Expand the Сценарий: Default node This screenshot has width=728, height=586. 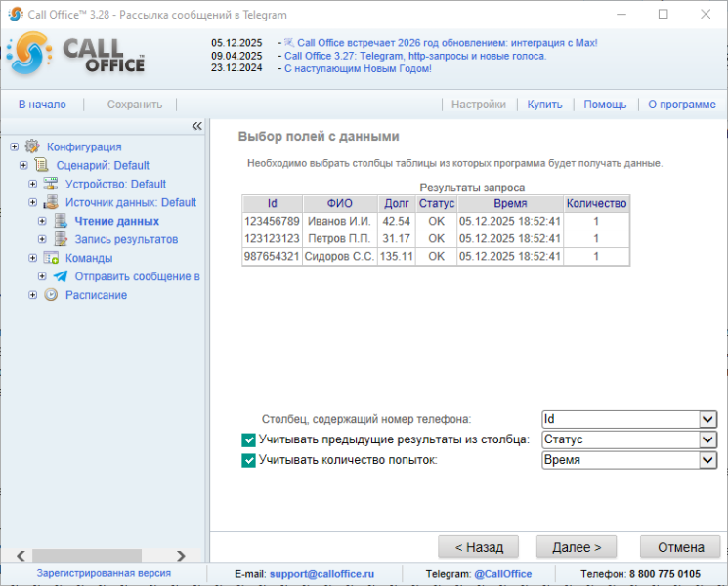tap(23, 165)
